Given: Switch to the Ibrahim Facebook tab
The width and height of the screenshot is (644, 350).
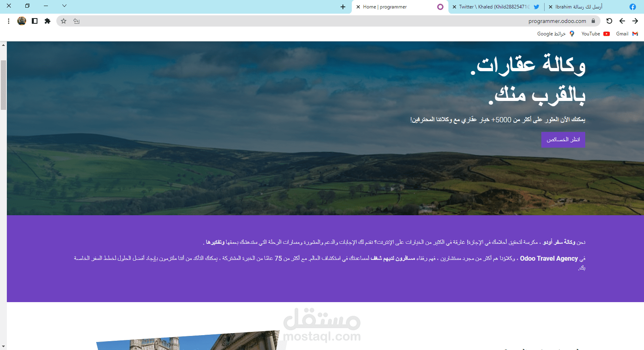Looking at the screenshot, I should 592,7.
